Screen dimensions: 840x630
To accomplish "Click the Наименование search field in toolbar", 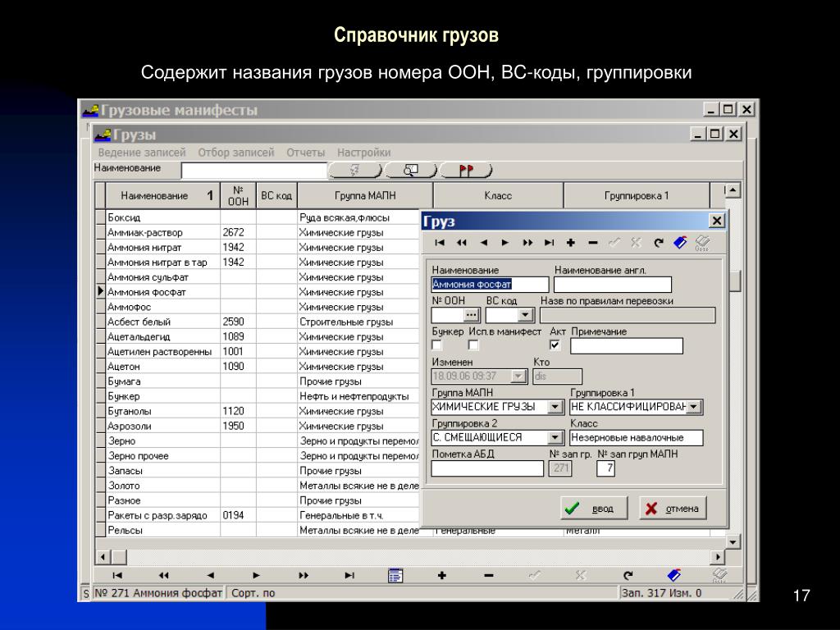I will [254, 171].
